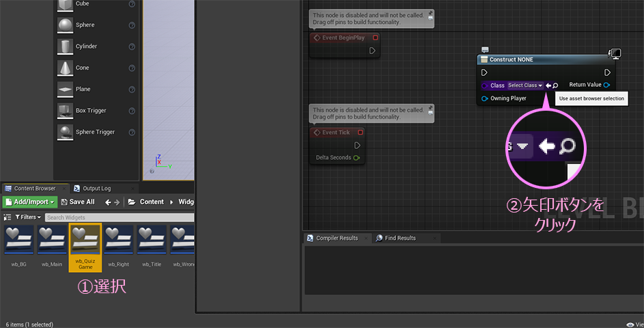
Task: Close the Compiler Results tab
Action: coord(365,238)
